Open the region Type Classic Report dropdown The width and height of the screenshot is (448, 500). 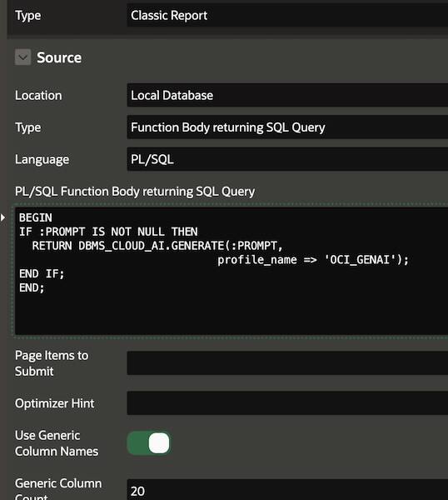pyautogui.click(x=287, y=15)
